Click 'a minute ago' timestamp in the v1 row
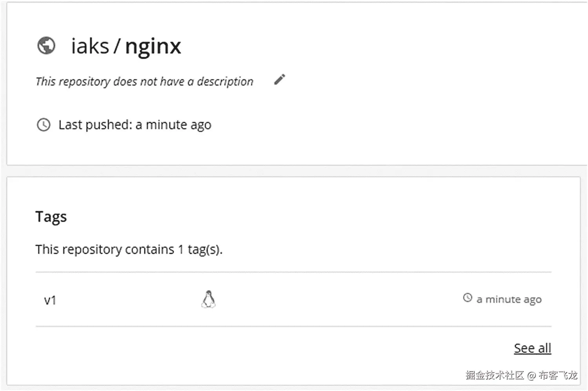588x391 pixels. point(509,300)
